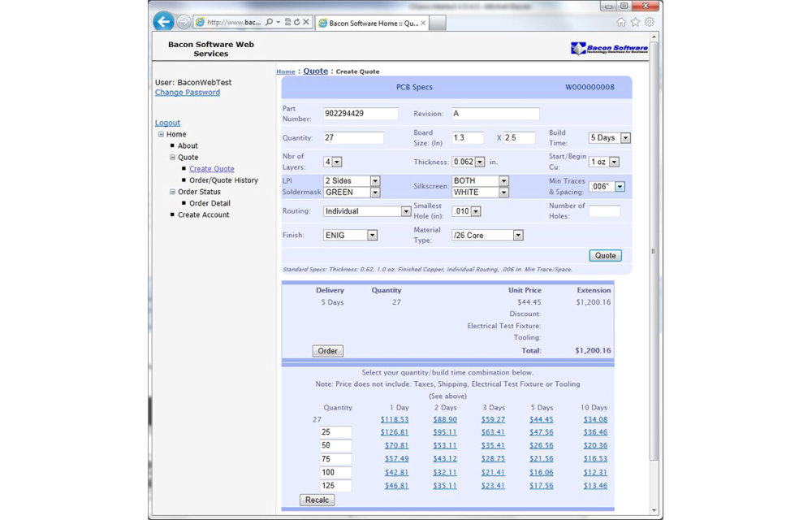Screen dimensions: 812x520
Task: Open browser Home icon
Action: 621,22
